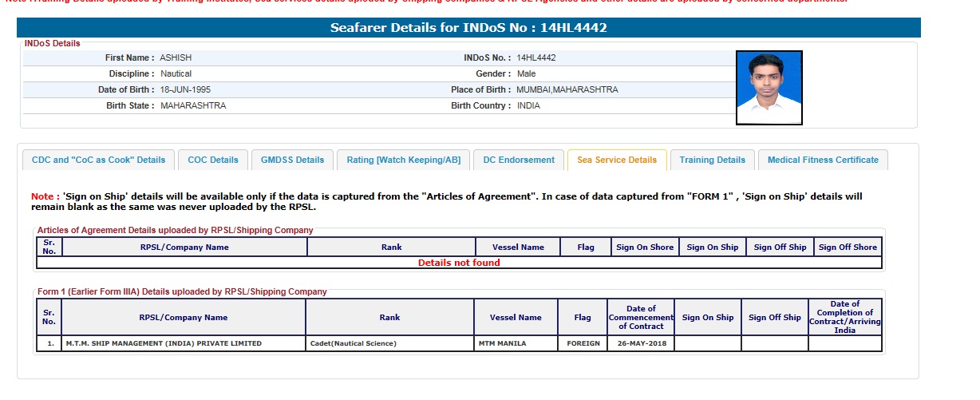Click the Sea Service Details tab

(x=617, y=160)
